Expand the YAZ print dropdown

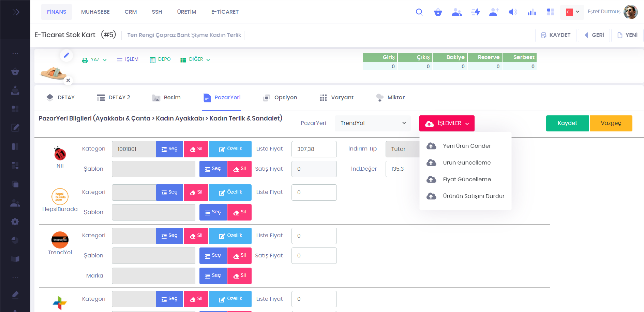[x=94, y=60]
